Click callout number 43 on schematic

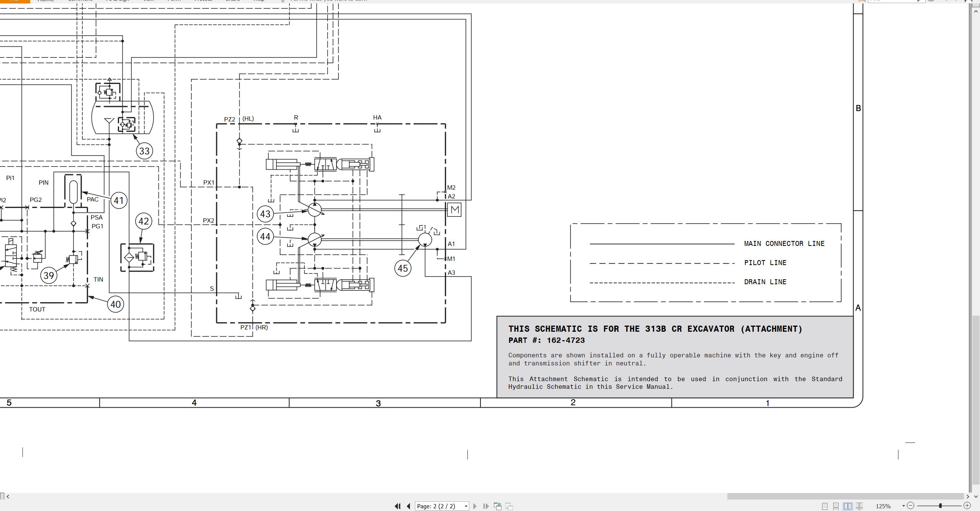(x=265, y=214)
